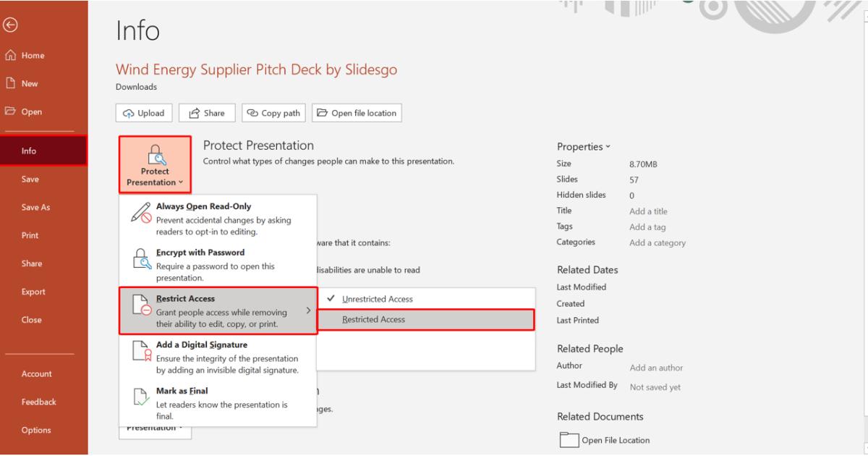Click the Add a title field
Viewport: 868px width, 456px height.
click(648, 211)
